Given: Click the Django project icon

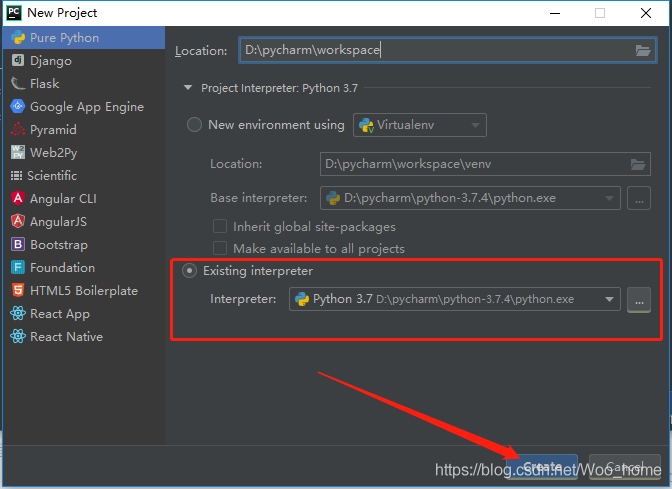Looking at the screenshot, I should coord(18,60).
